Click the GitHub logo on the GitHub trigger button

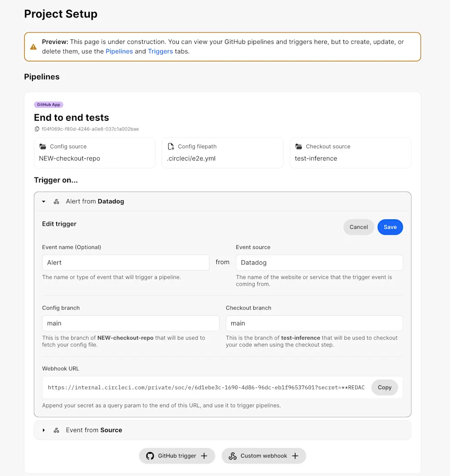(150, 455)
